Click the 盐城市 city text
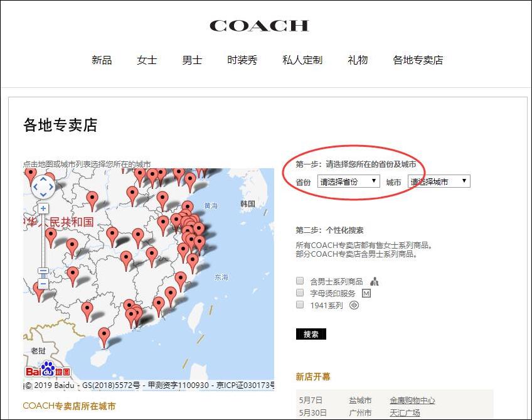 pyautogui.click(x=360, y=401)
